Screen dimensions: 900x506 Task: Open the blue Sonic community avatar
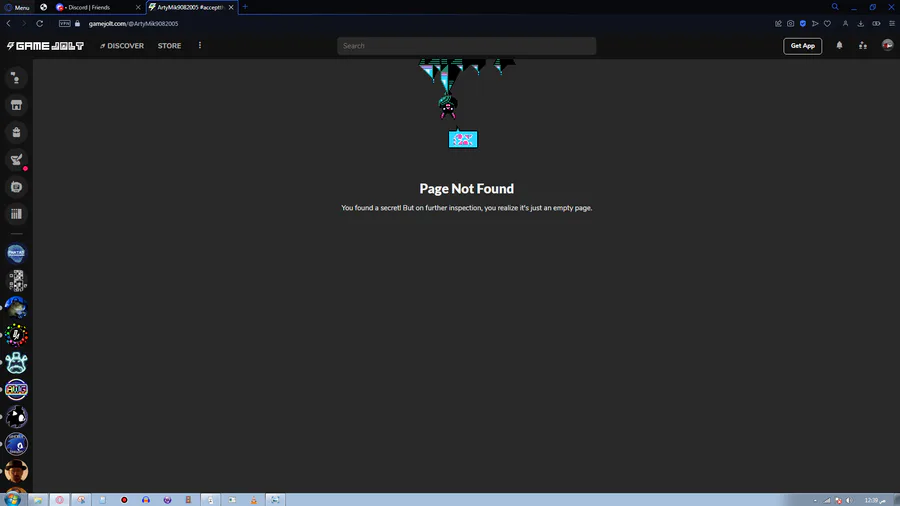[16, 444]
